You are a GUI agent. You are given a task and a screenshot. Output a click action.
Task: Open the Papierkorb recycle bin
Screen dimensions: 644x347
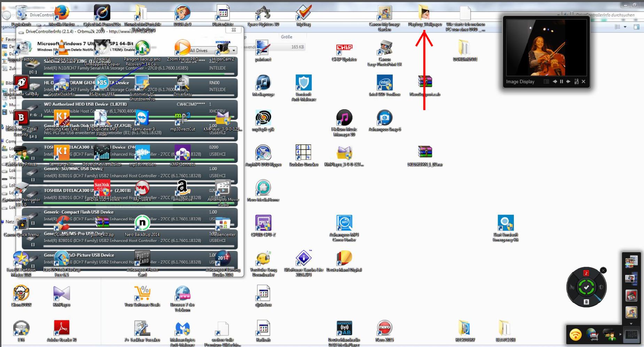pyautogui.click(x=21, y=15)
